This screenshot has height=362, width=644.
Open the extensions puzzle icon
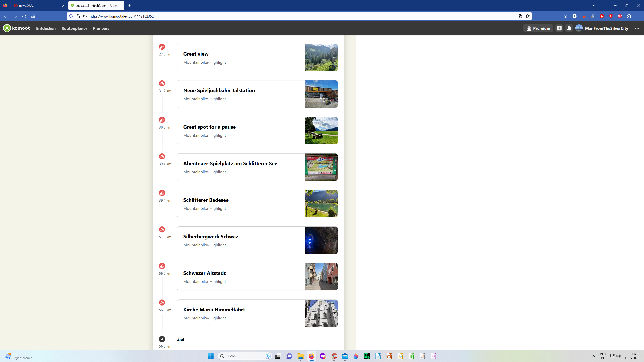(x=629, y=16)
